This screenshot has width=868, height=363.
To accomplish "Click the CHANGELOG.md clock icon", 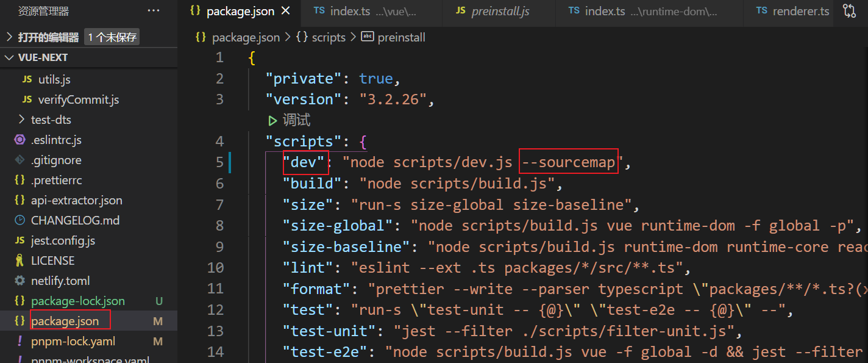I will point(20,220).
